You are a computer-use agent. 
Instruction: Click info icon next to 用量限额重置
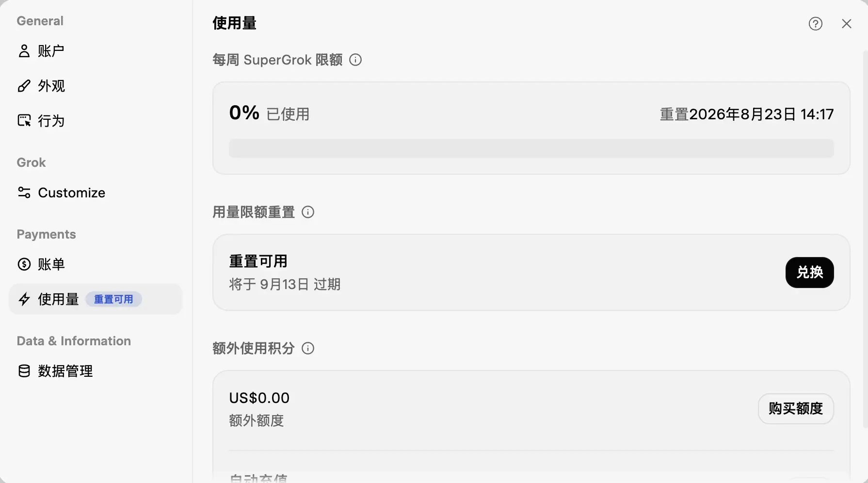point(308,212)
